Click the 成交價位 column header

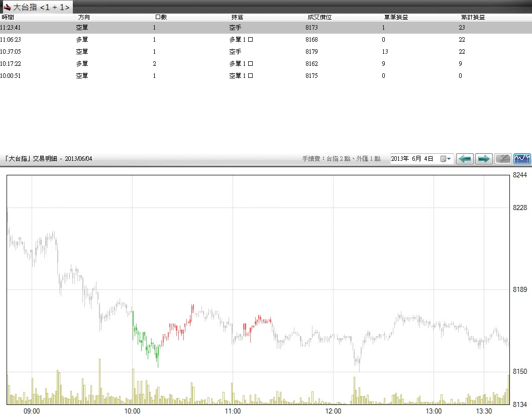pos(320,18)
